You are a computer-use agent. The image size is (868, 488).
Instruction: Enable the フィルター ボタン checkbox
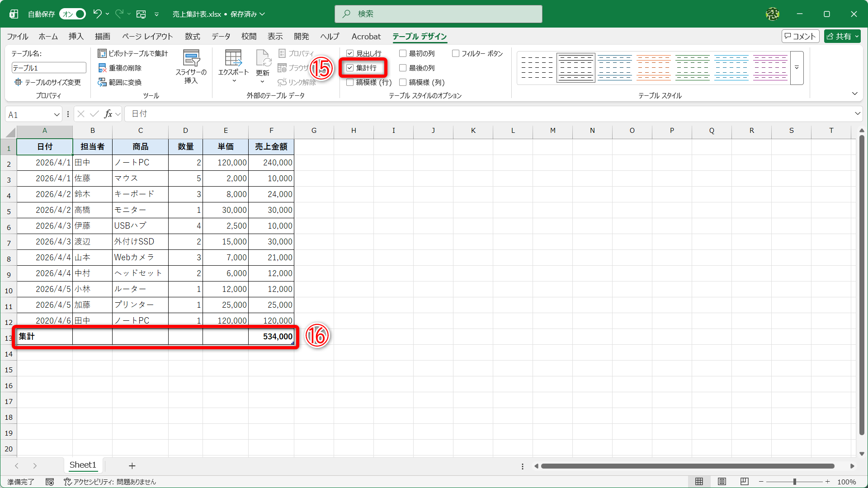click(x=456, y=53)
